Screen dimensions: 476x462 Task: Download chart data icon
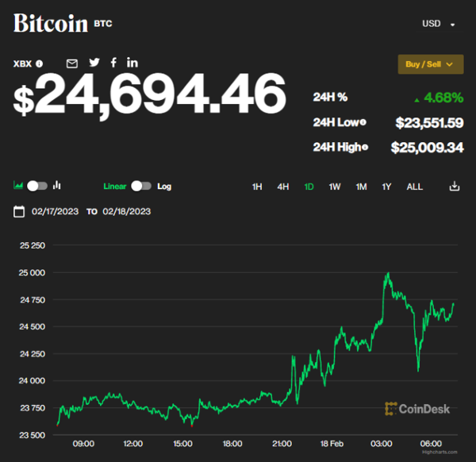tap(455, 187)
